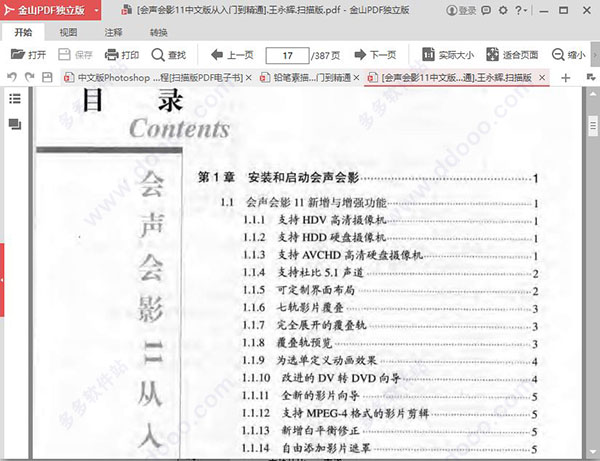Open the page thumbnails sidebar icon
Image resolution: width=600 pixels, height=461 pixels.
pos(15,124)
